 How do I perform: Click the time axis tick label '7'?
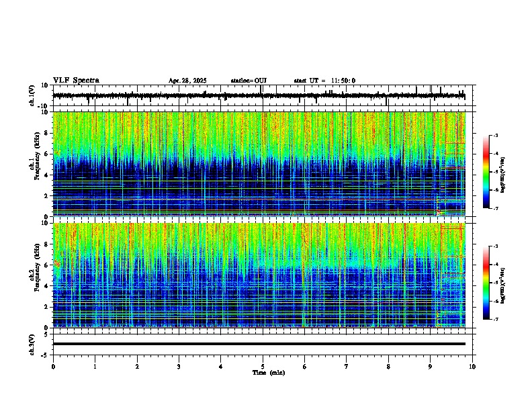click(347, 367)
